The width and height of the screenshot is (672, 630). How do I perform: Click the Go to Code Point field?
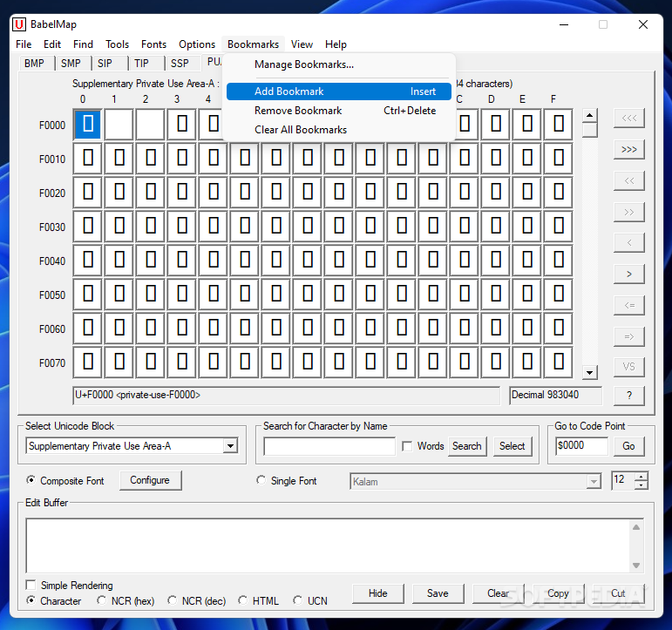tap(581, 446)
